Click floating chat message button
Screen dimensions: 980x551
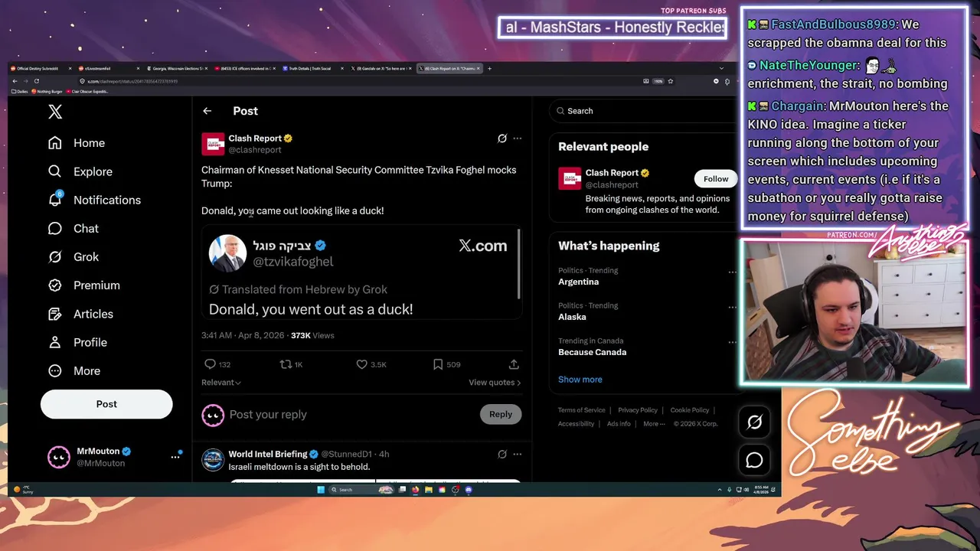754,460
